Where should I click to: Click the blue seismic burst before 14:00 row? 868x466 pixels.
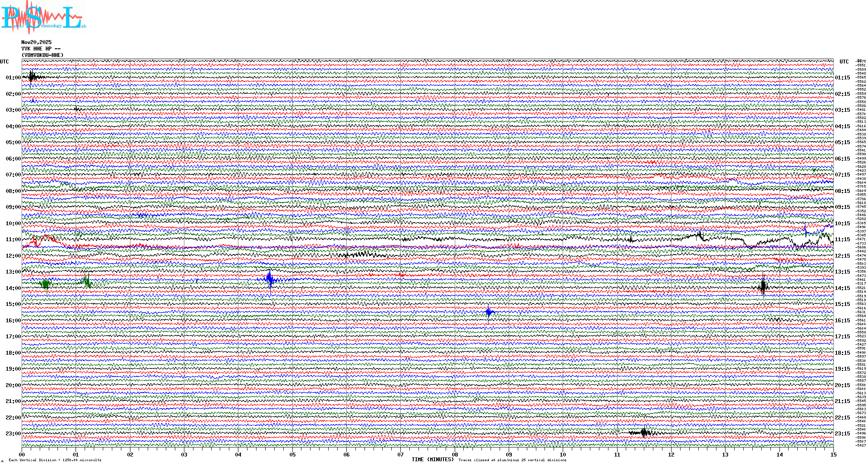[x=270, y=280]
